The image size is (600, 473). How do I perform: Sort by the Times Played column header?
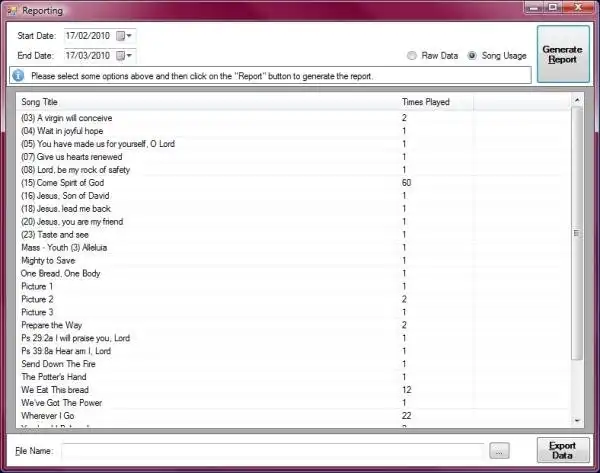tap(436, 102)
